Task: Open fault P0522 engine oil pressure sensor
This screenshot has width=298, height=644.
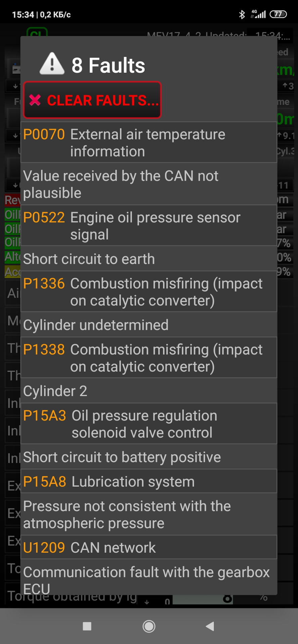Action: [x=149, y=226]
